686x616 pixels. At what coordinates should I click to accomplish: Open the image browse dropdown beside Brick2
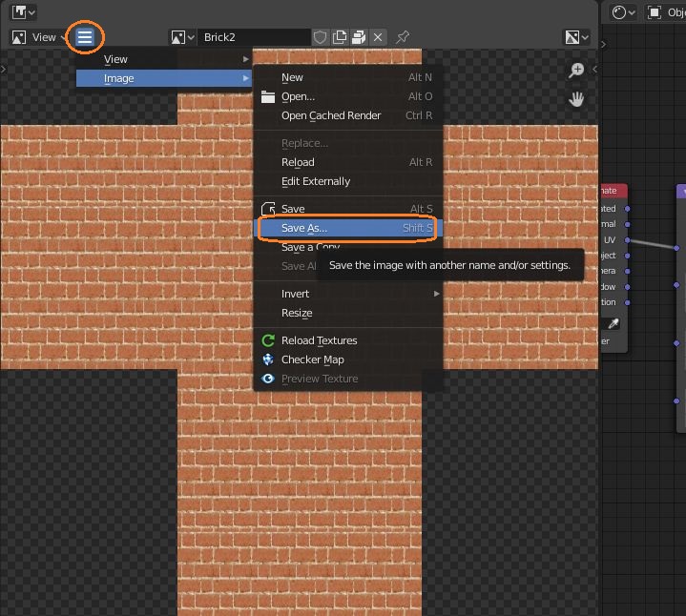coord(182,37)
